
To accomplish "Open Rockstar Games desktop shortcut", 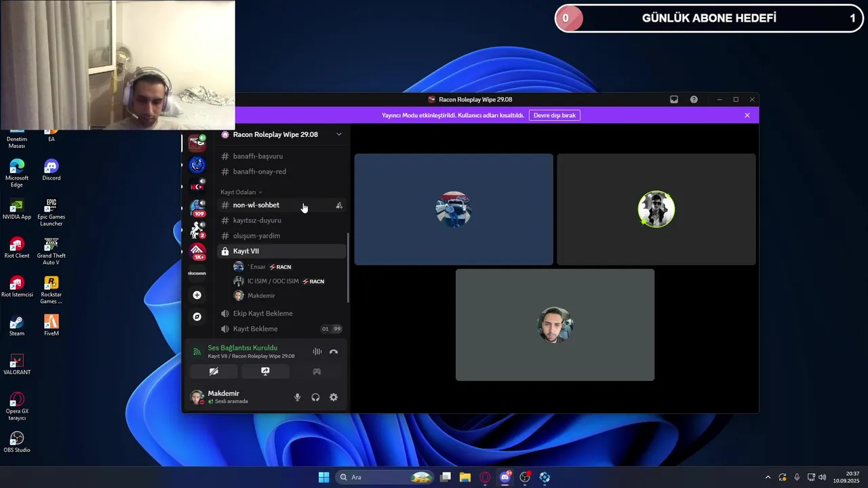I will click(52, 290).
